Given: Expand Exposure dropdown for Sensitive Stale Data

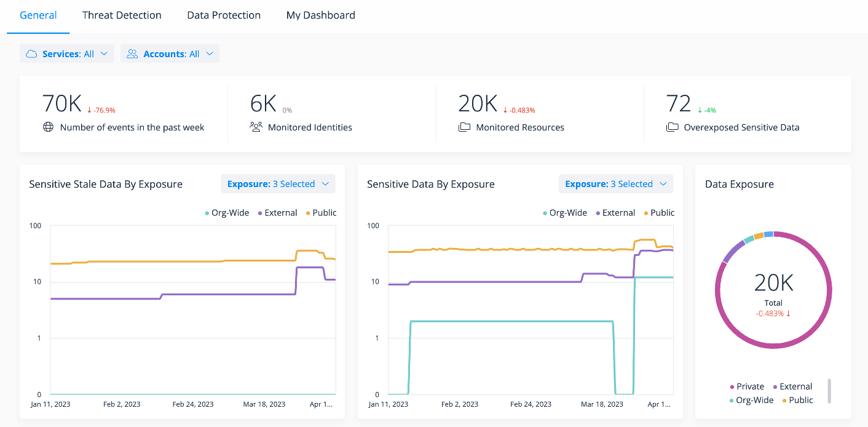Looking at the screenshot, I should [278, 184].
